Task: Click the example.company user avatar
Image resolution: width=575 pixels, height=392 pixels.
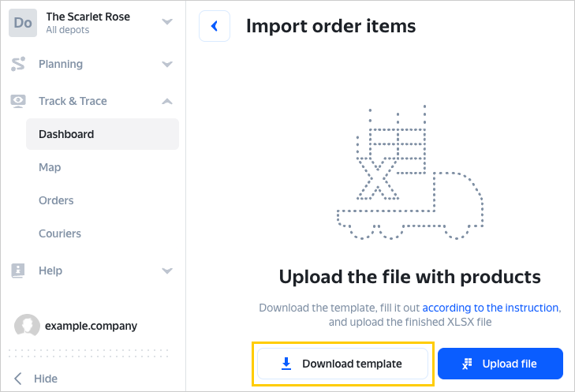Action: click(x=28, y=325)
